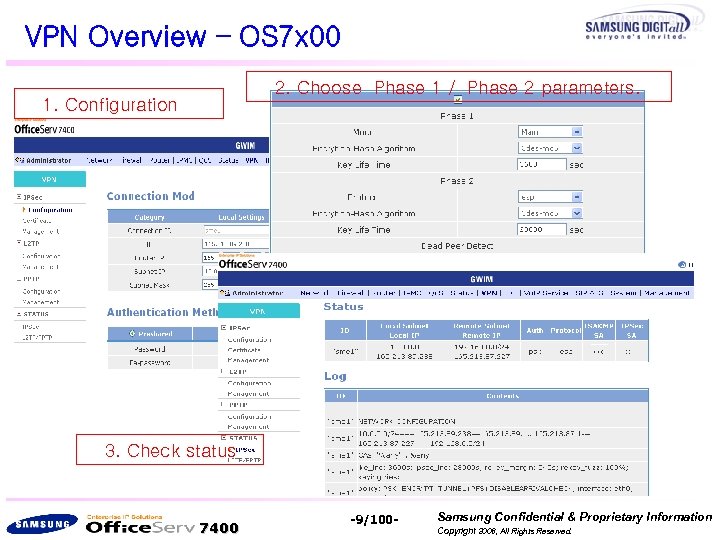The image size is (720, 540).
Task: Click the IP input field in Connection Mod
Action: (x=235, y=244)
